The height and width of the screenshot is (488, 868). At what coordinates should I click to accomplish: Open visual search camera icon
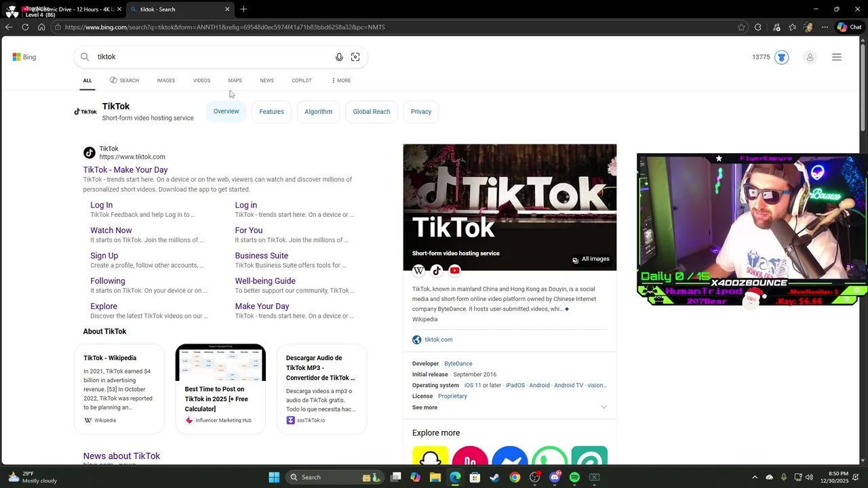point(355,57)
